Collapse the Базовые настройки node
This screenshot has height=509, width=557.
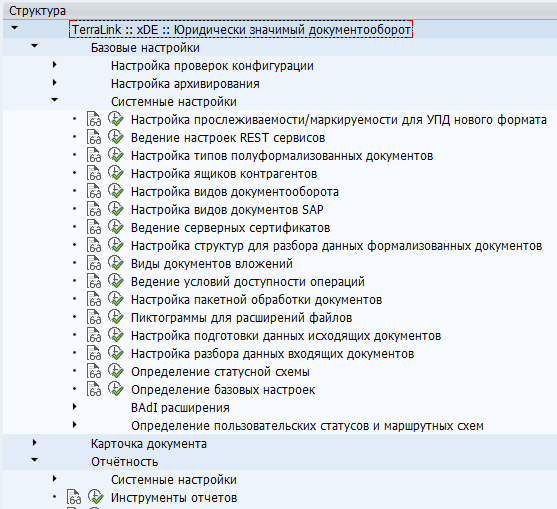coord(34,46)
